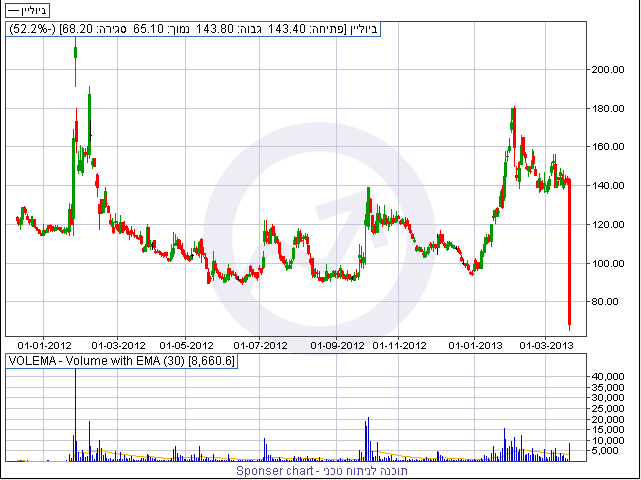The width and height of the screenshot is (641, 480).
Task: Click the VOLEMA volume indicator label
Action: (x=121, y=361)
